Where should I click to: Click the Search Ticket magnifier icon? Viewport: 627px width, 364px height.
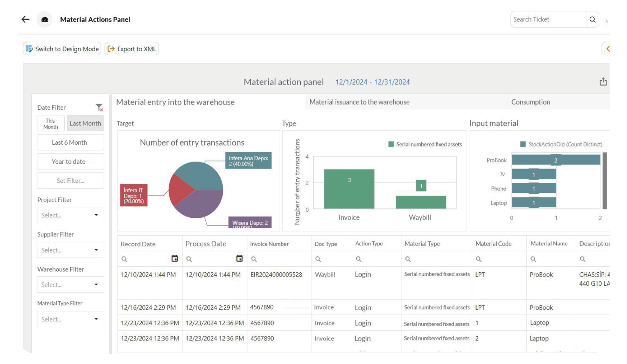592,19
